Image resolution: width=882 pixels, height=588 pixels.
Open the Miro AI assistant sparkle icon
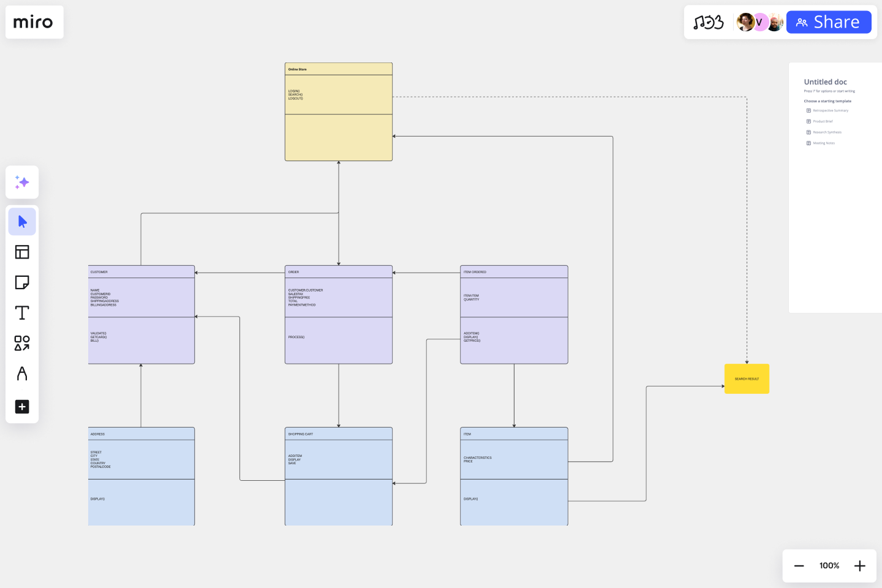tap(22, 182)
